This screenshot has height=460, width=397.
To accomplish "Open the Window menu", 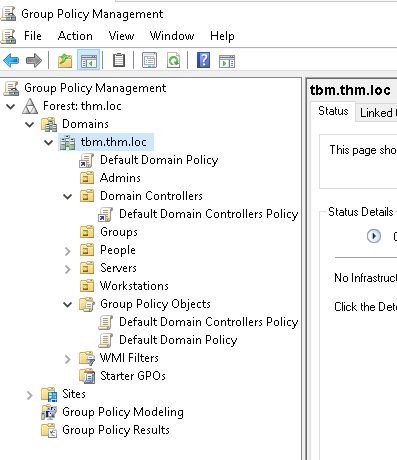I will (172, 36).
